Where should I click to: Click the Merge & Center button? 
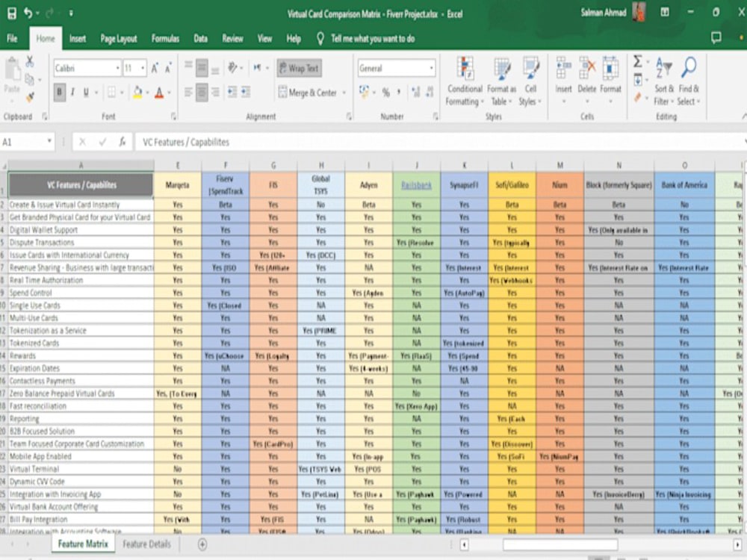coord(308,93)
